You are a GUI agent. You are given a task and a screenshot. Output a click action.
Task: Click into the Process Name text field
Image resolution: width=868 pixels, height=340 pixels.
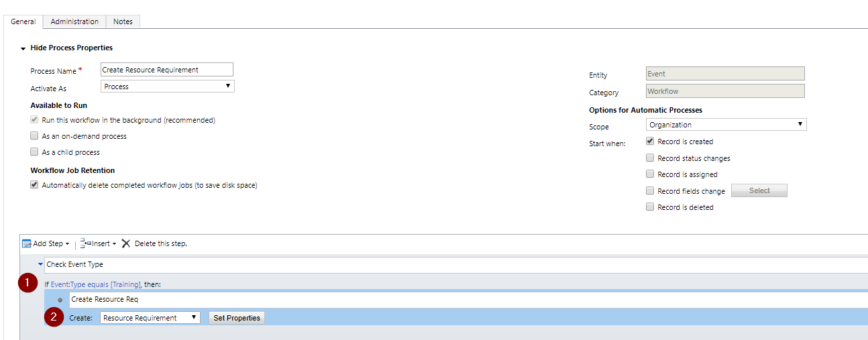tap(166, 70)
